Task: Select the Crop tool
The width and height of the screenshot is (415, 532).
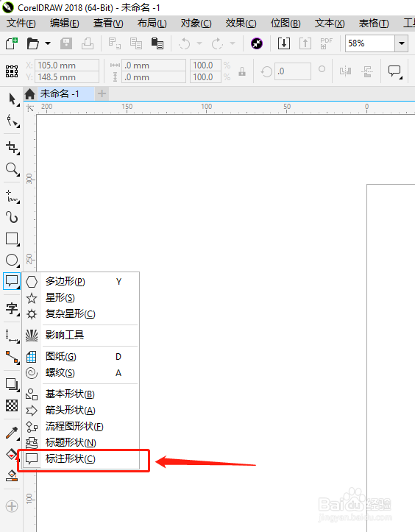Action: tap(13, 148)
